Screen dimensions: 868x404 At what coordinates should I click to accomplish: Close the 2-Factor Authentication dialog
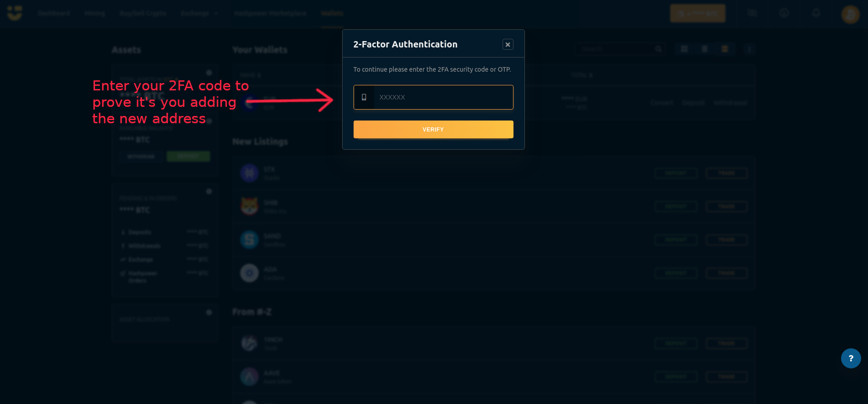pos(508,44)
